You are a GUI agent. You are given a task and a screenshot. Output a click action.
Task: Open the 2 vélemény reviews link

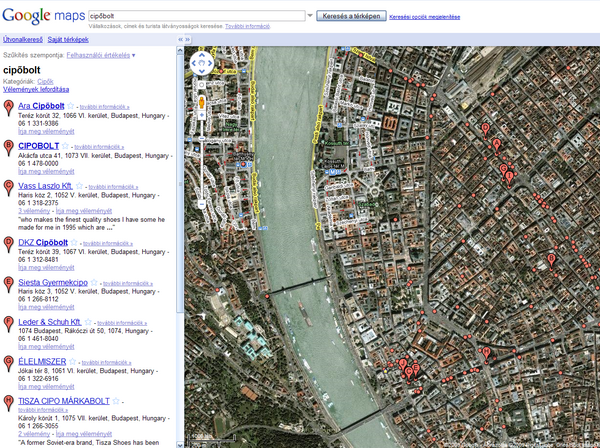coord(34,434)
